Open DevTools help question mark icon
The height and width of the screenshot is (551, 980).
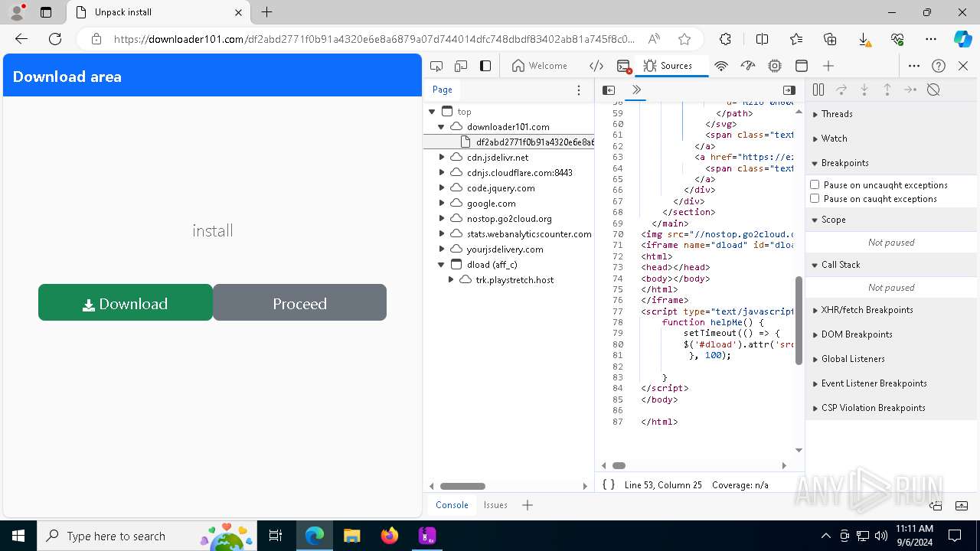[939, 66]
